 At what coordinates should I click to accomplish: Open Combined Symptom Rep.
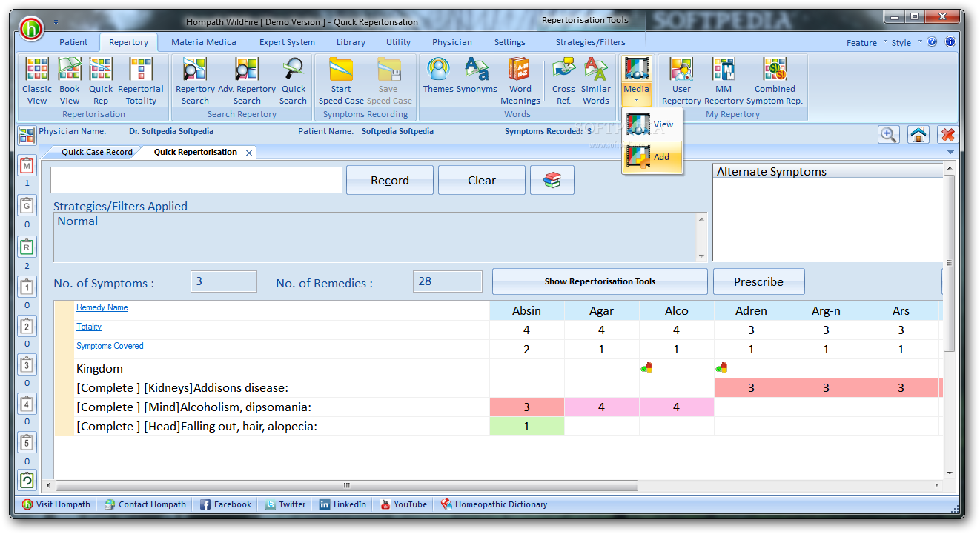[x=775, y=81]
